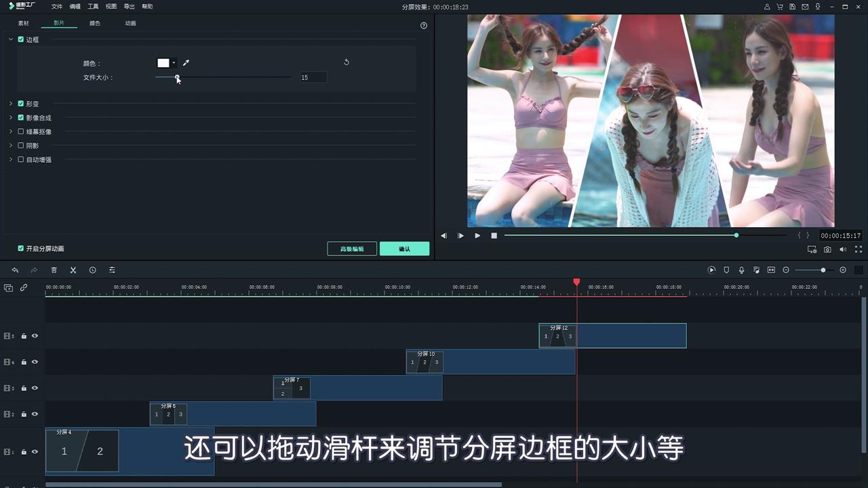868x488 pixels.
Task: Stop the preview playback
Action: coord(494,236)
